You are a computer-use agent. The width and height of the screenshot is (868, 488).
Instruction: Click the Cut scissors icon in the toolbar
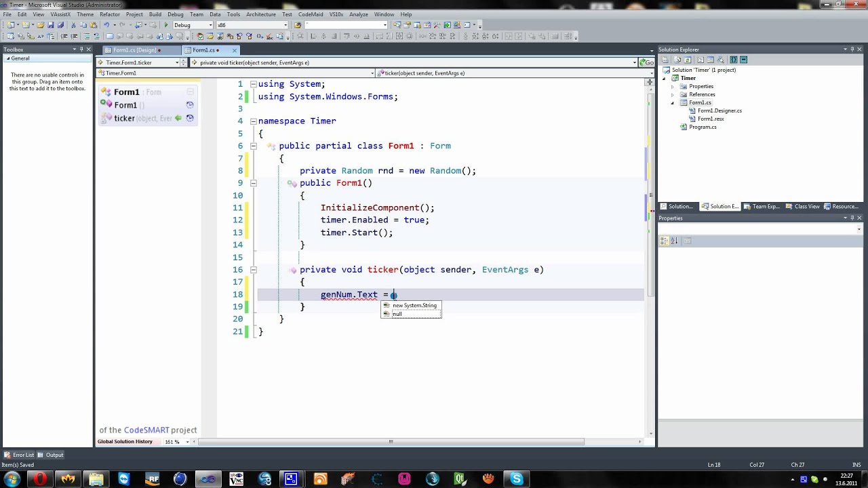coord(73,25)
